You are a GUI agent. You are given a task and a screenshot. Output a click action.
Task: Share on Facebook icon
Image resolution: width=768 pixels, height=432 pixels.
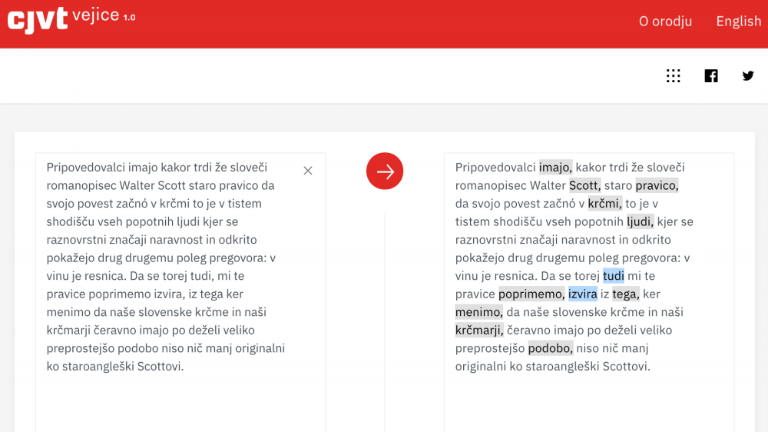tap(711, 75)
